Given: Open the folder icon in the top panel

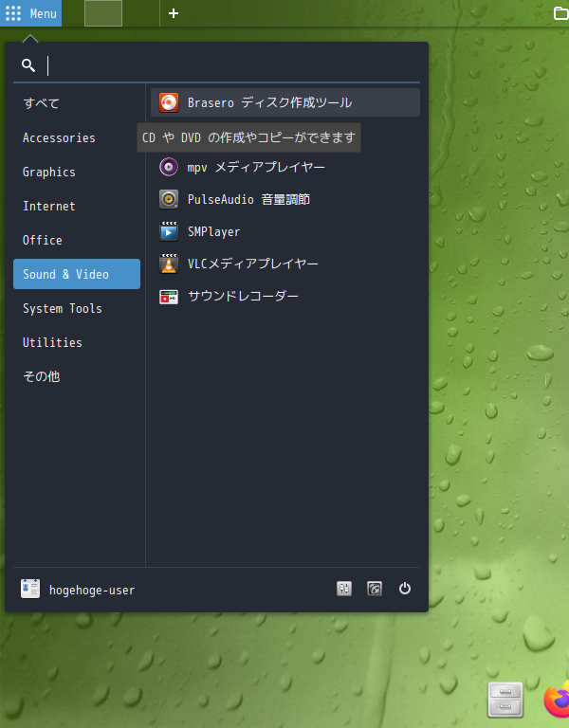Looking at the screenshot, I should [561, 13].
